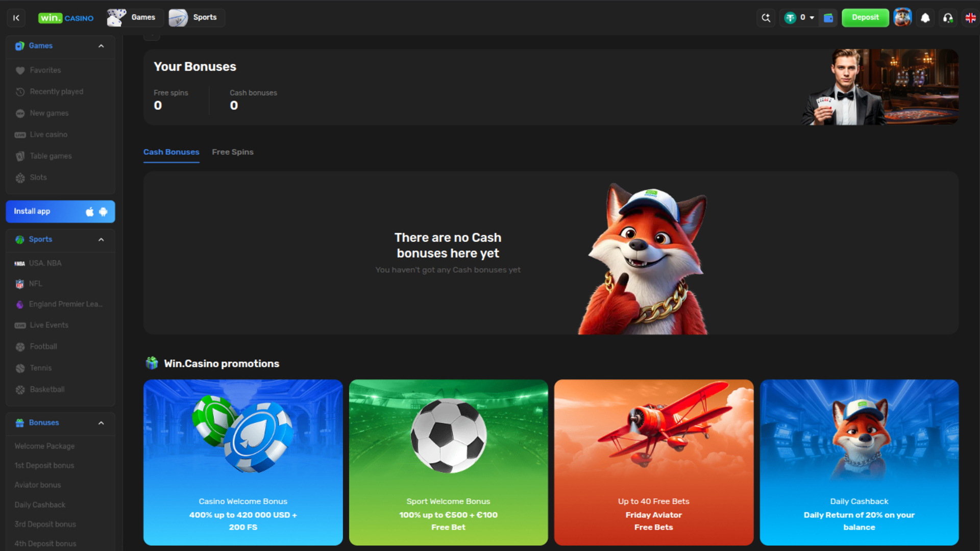Select the Cash Bonuses tab
Screen dimensions: 980x551
[171, 152]
